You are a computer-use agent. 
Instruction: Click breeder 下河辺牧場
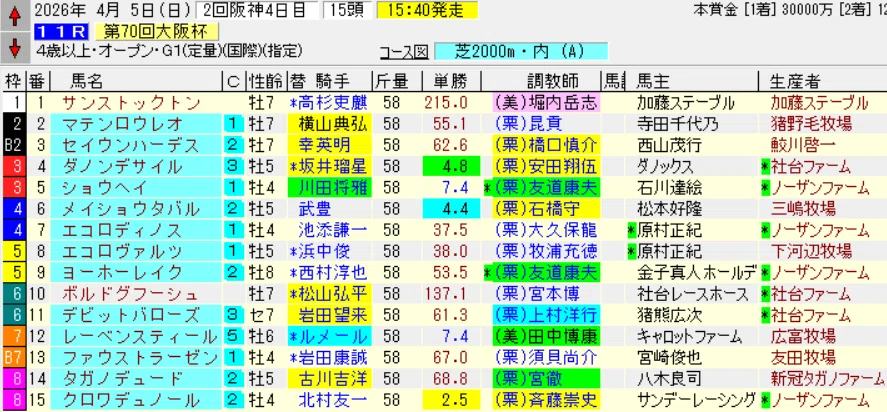(811, 252)
